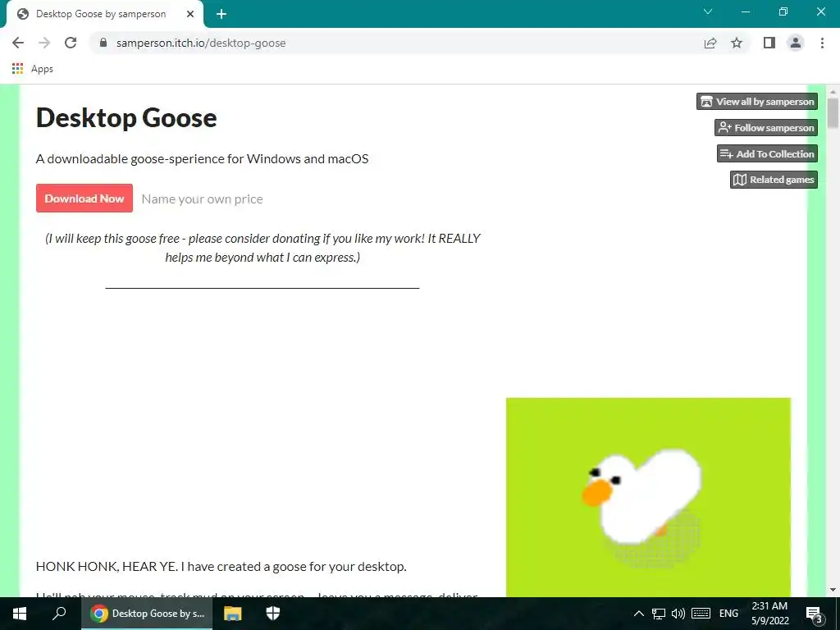This screenshot has width=840, height=630.
Task: Click 'Name your own price' text
Action: click(202, 199)
